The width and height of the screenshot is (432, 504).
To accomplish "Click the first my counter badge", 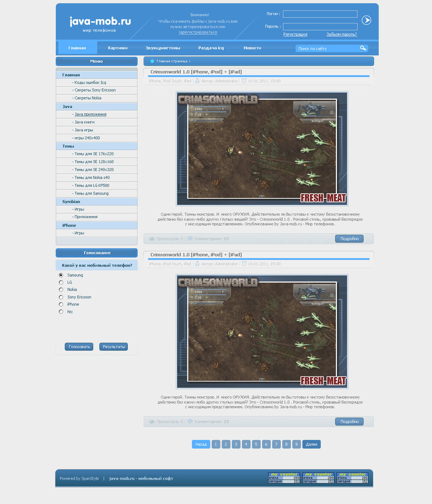I will click(284, 478).
